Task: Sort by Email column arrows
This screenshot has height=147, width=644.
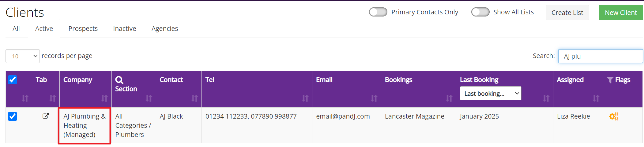Action: pos(374,98)
